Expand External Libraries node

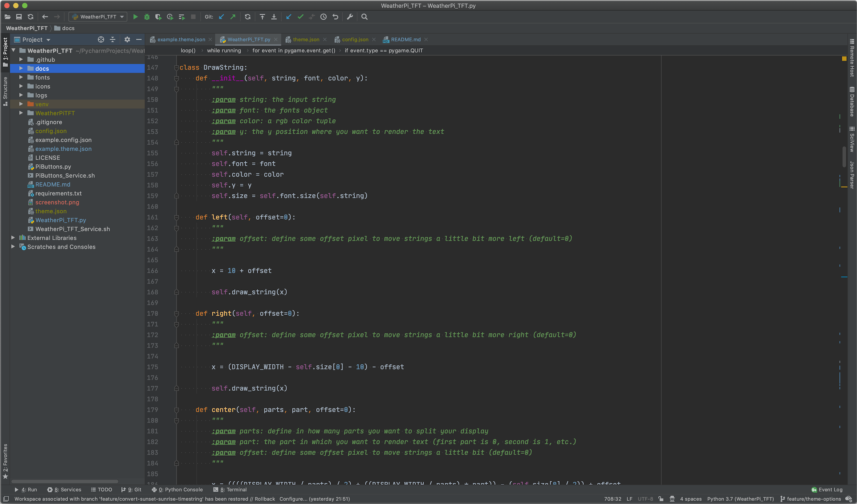click(13, 237)
